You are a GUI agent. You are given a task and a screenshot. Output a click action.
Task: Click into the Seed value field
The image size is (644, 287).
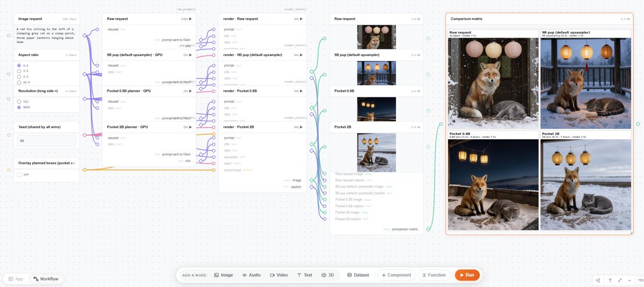[47, 141]
